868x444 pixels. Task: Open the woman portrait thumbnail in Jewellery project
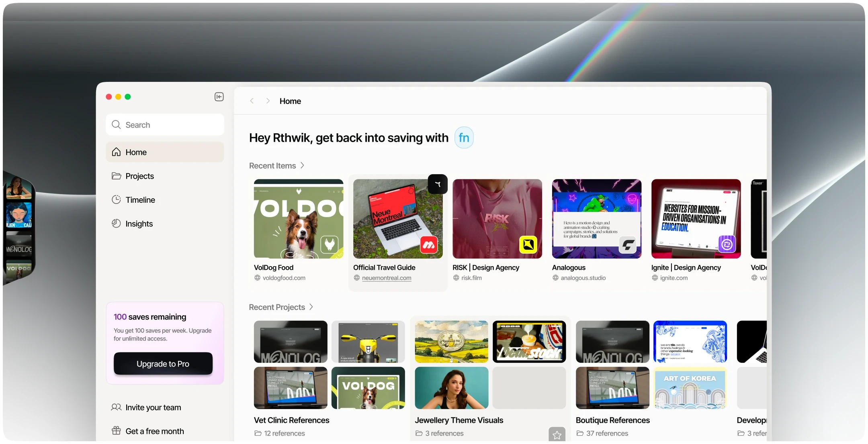click(452, 388)
